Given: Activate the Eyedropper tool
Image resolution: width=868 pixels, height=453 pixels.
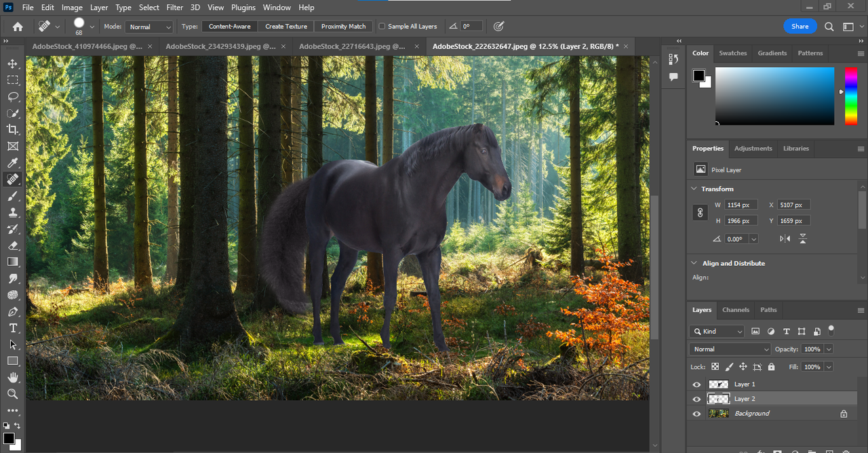Looking at the screenshot, I should (x=12, y=163).
